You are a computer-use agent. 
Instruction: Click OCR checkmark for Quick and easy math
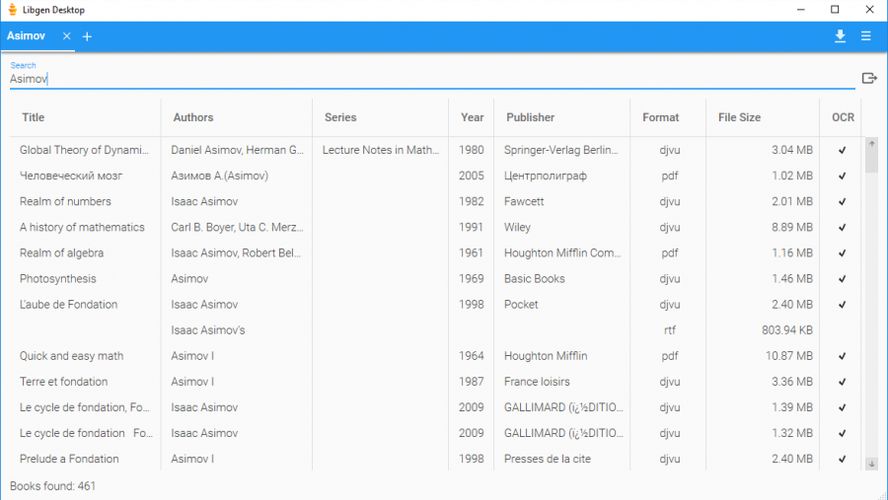click(842, 356)
